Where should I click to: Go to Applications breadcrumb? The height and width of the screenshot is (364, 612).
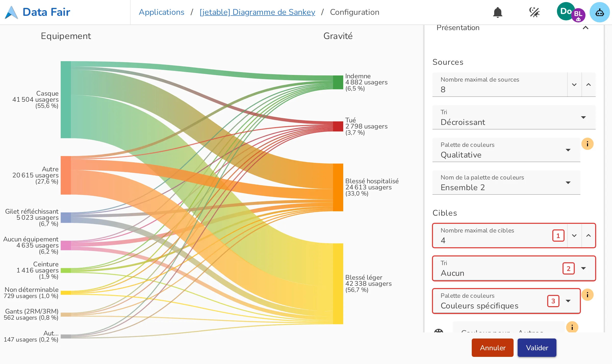(161, 12)
